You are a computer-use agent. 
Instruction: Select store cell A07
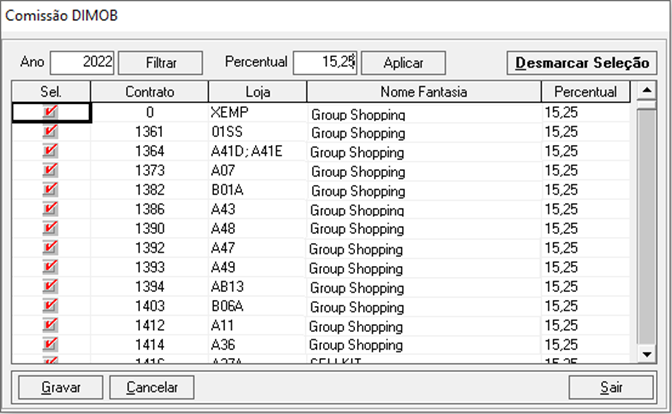[x=258, y=170]
